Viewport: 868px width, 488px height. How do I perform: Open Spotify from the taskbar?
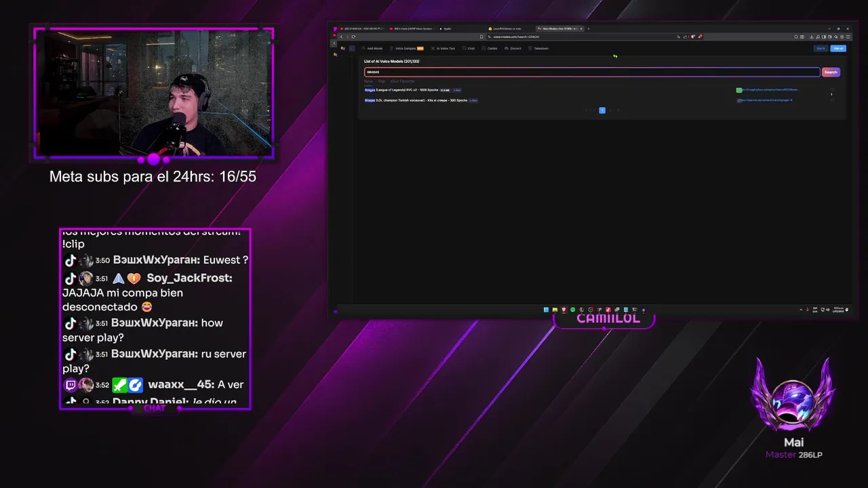572,310
